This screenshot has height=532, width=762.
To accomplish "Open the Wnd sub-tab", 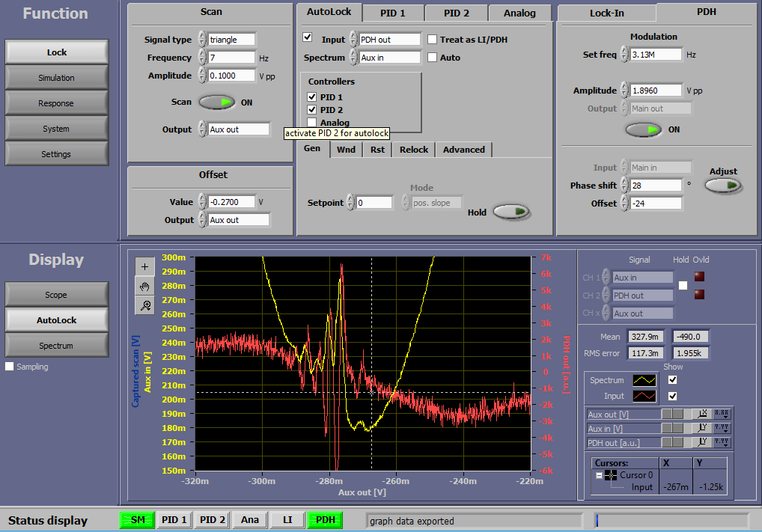I will (x=346, y=150).
